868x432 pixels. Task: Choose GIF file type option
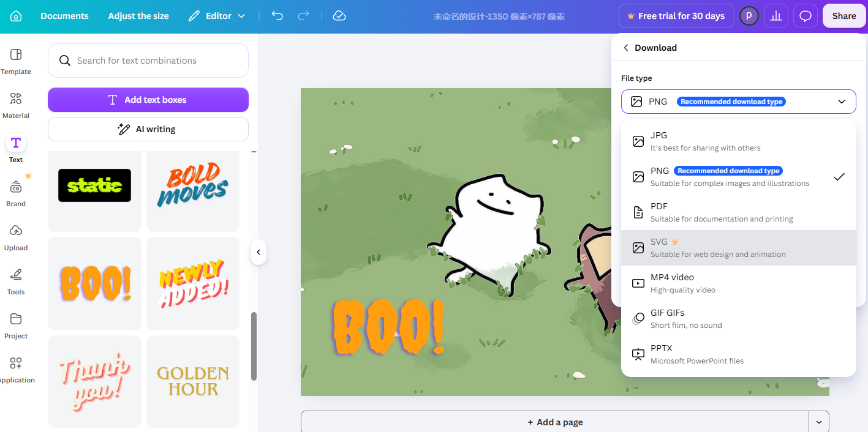tap(738, 319)
